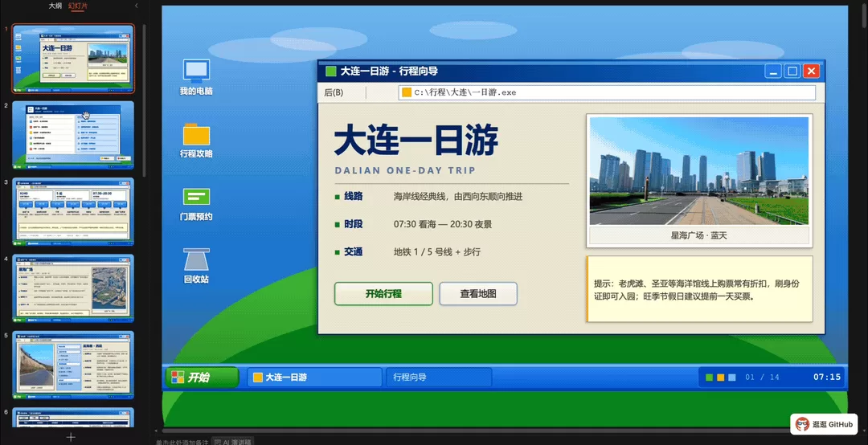Collapse the slide panel with the left chevron
This screenshot has height=445, width=868.
136,6
